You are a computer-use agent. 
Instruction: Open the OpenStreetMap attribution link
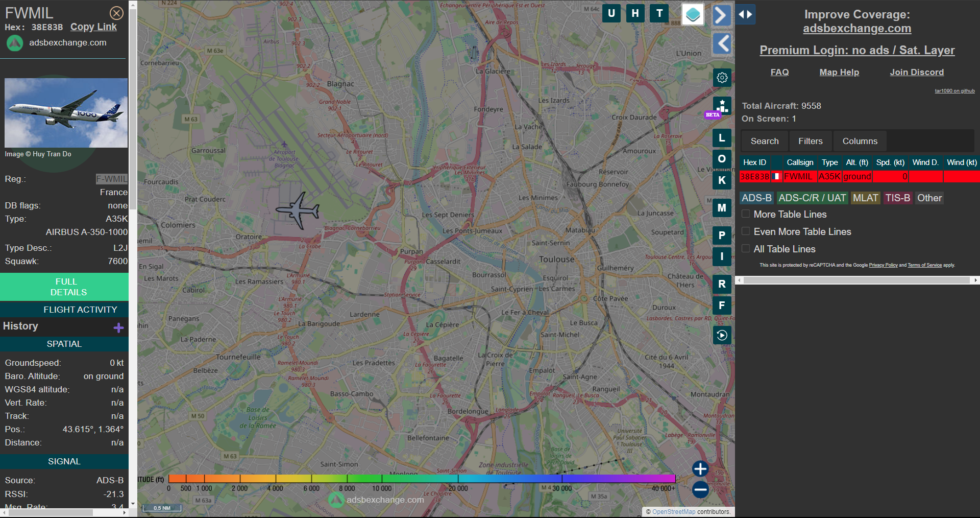tap(674, 511)
